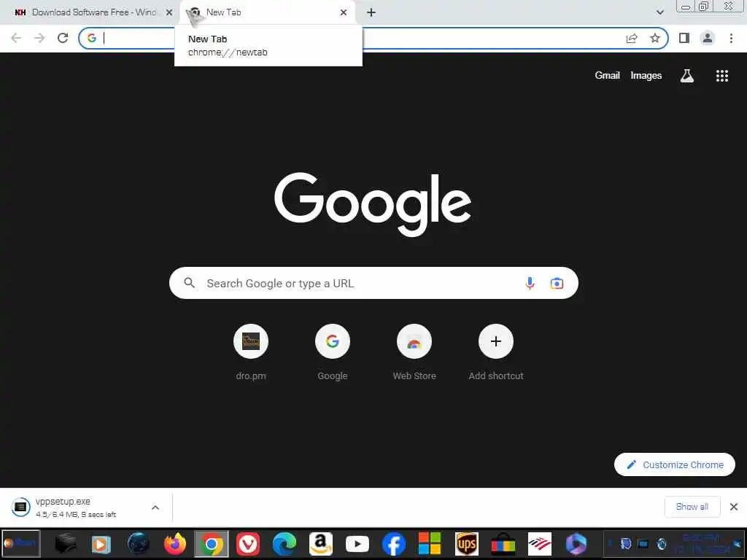
Task: Launch Microsoft Edge from the taskbar
Action: (x=285, y=544)
